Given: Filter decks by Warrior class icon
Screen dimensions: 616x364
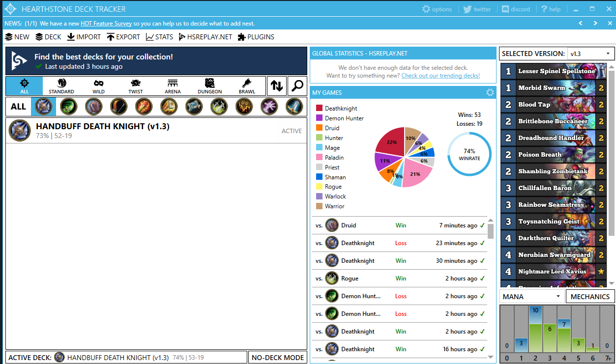Looking at the screenshot, I should click(294, 106).
